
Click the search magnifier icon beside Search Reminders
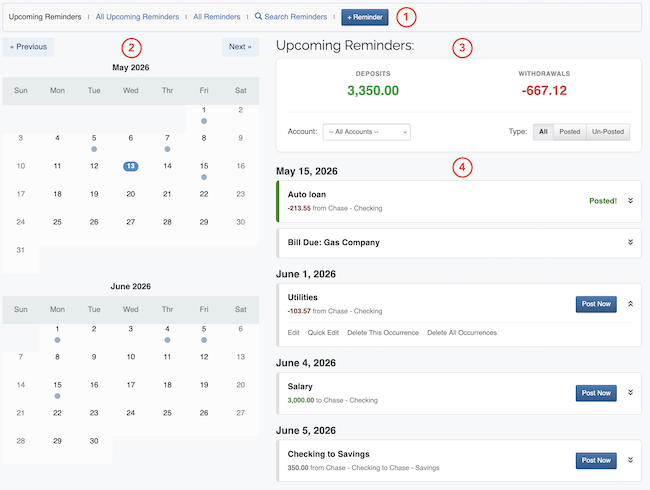(258, 16)
